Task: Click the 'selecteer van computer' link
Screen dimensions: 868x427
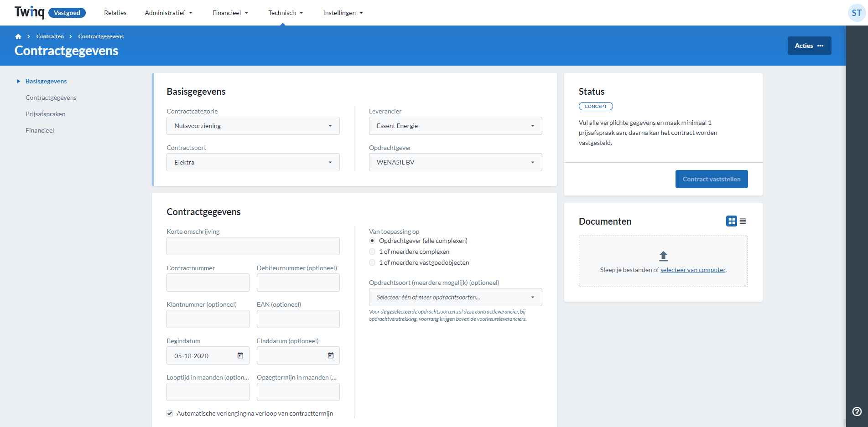Action: point(692,270)
